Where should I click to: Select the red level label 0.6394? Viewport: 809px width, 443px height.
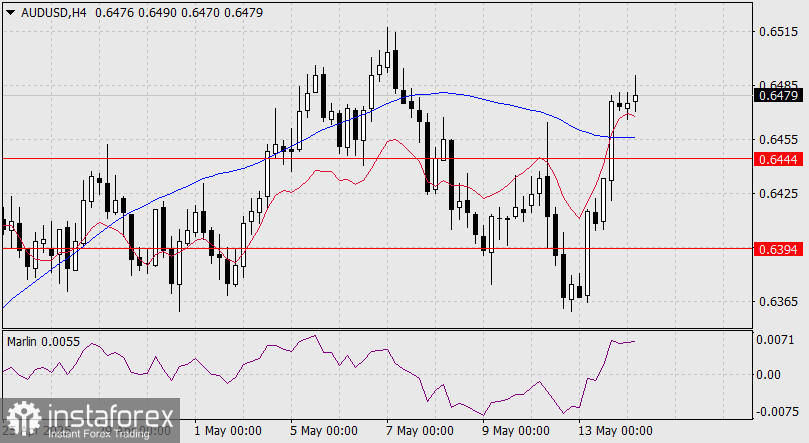point(779,250)
